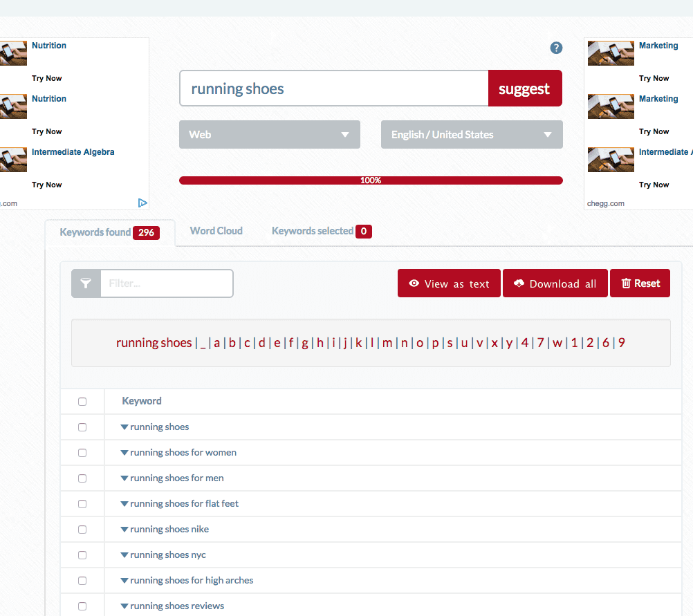The image size is (693, 616).
Task: Click the letter b keyword link
Action: coord(232,342)
